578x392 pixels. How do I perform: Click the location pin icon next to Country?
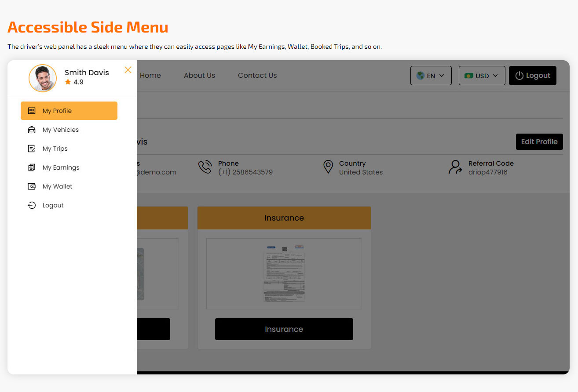[328, 167]
